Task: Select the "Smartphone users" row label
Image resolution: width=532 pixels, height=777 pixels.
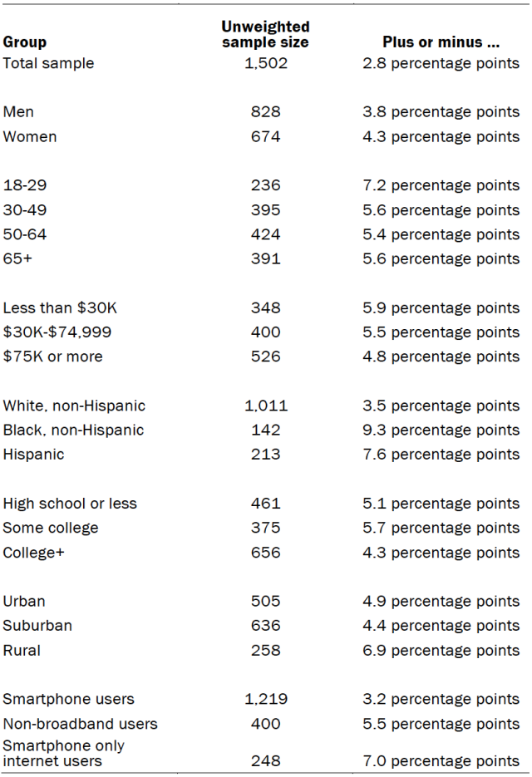Action: click(68, 700)
